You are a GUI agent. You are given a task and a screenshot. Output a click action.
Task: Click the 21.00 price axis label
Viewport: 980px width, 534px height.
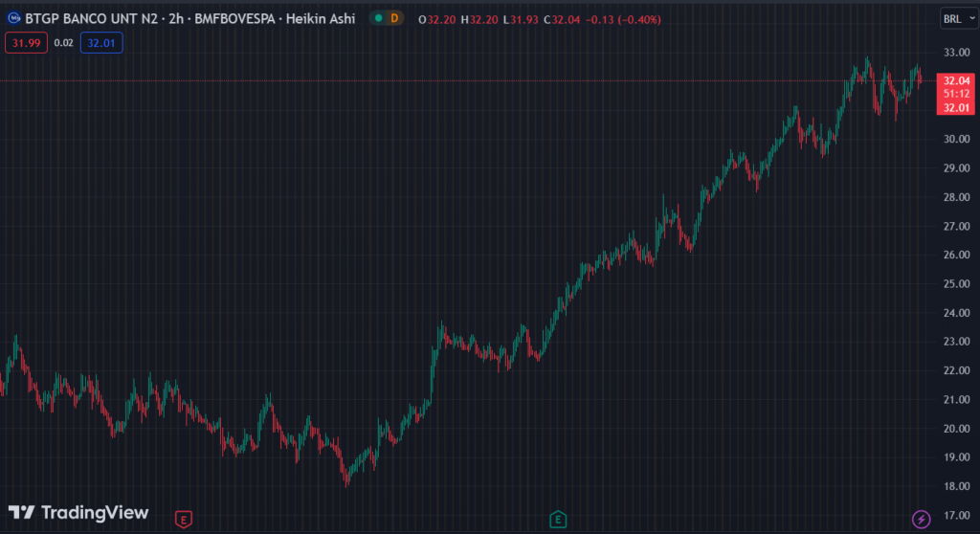(x=956, y=400)
